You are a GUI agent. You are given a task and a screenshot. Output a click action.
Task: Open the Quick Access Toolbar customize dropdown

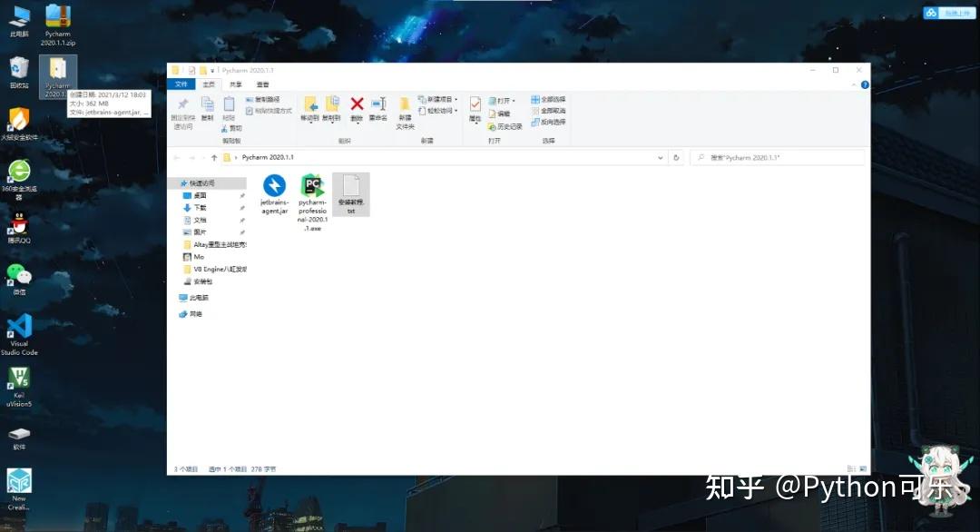click(212, 71)
